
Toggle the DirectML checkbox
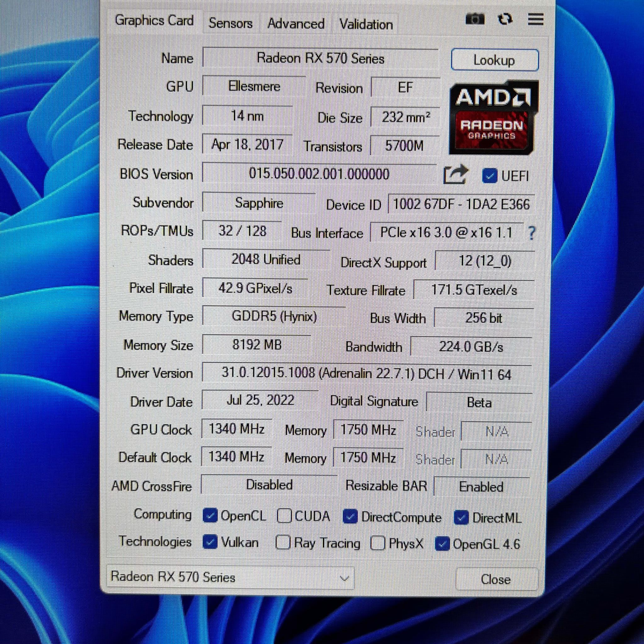[461, 518]
